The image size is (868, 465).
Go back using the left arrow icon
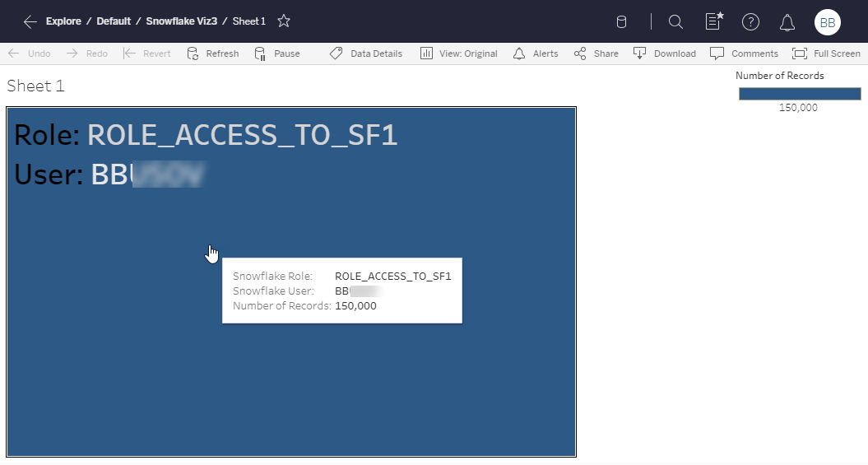[x=30, y=21]
